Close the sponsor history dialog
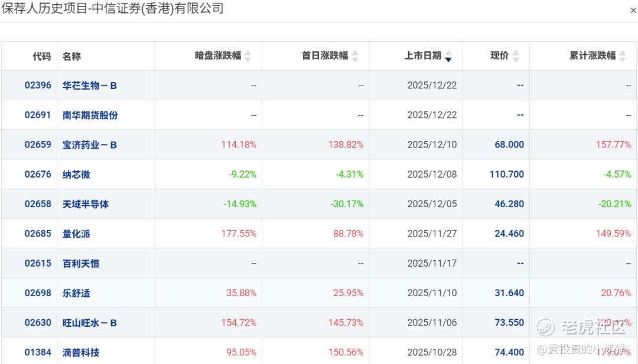 click(633, 11)
